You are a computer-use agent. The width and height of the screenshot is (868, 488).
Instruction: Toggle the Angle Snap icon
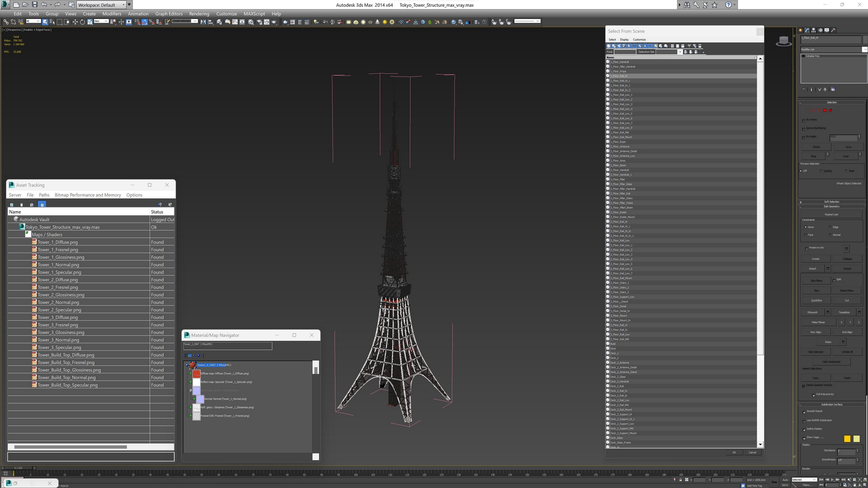(144, 22)
